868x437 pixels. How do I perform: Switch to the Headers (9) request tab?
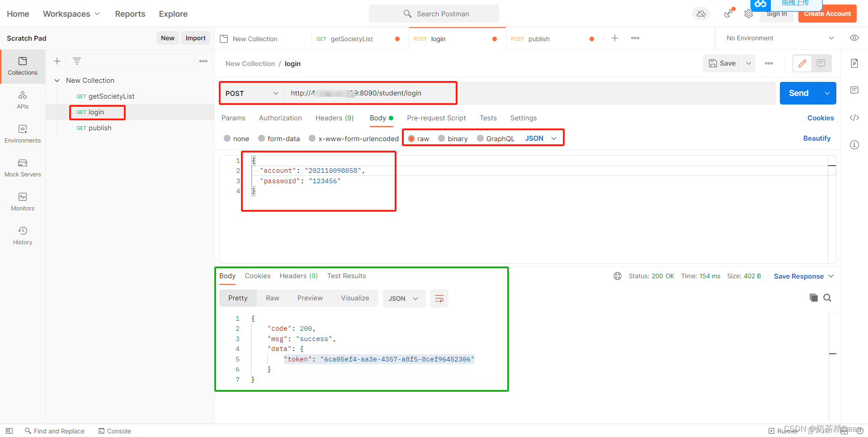click(x=335, y=118)
